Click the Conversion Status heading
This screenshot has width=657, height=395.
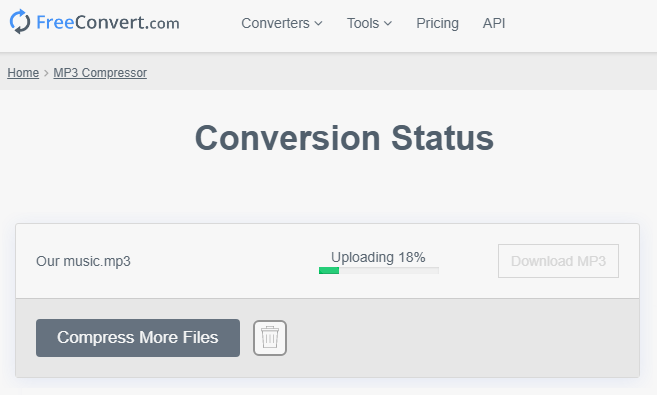[x=344, y=138]
